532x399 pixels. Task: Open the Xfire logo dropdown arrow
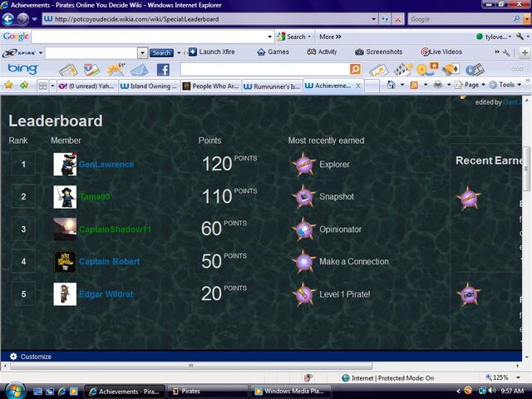point(41,52)
